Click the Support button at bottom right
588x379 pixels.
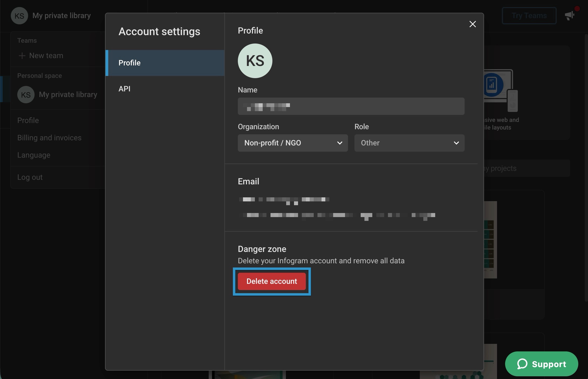541,364
